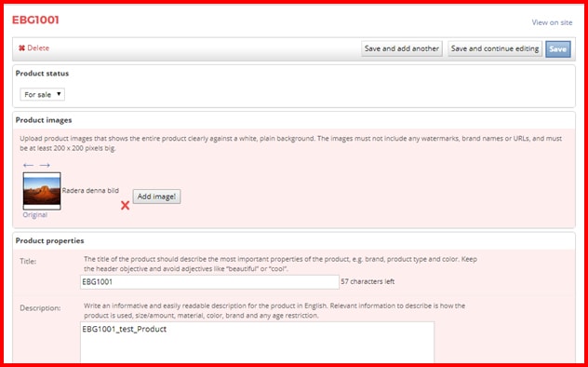Click the Product properties section header
Screen dimensions: 588x367
[50, 241]
